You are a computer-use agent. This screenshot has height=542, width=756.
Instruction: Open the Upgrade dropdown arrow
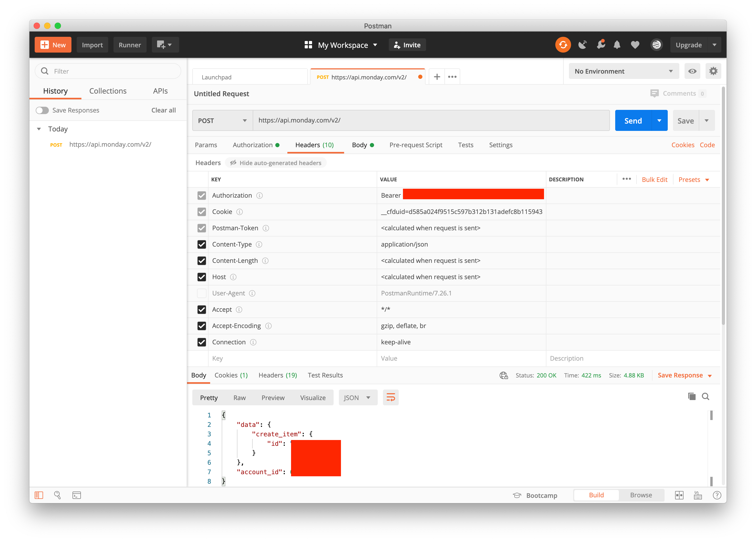point(714,45)
